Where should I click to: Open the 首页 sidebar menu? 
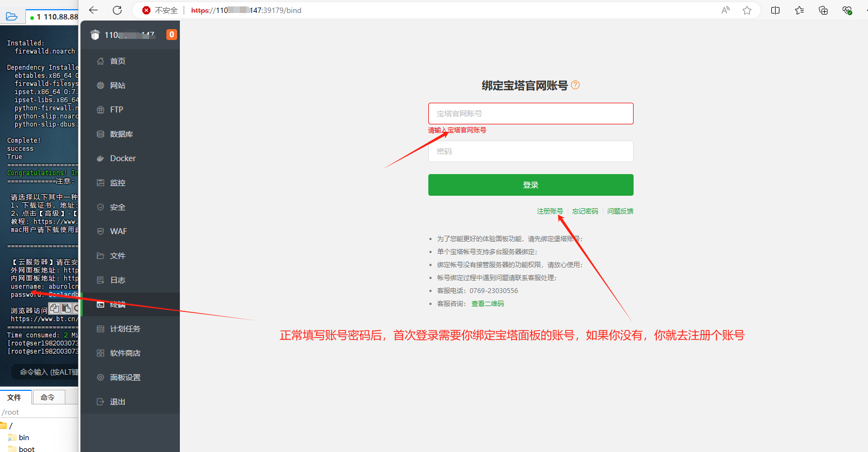(118, 61)
